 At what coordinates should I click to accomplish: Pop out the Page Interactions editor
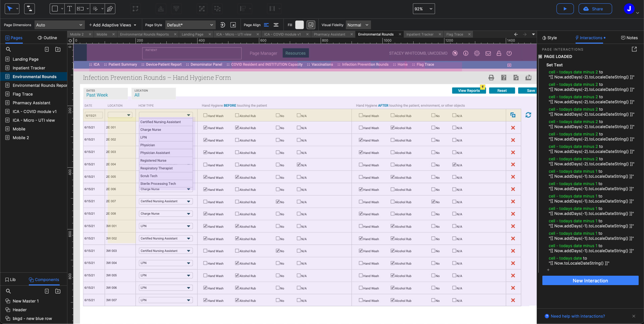(x=634, y=49)
